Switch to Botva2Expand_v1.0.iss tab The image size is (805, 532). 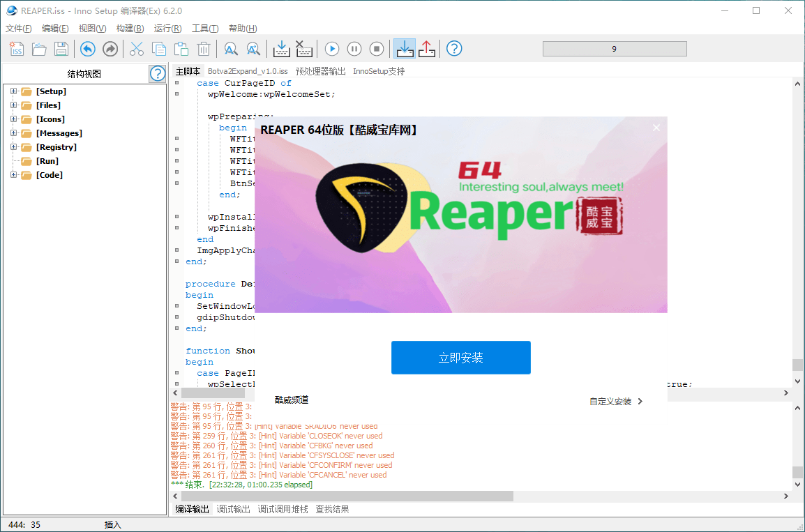(x=248, y=71)
